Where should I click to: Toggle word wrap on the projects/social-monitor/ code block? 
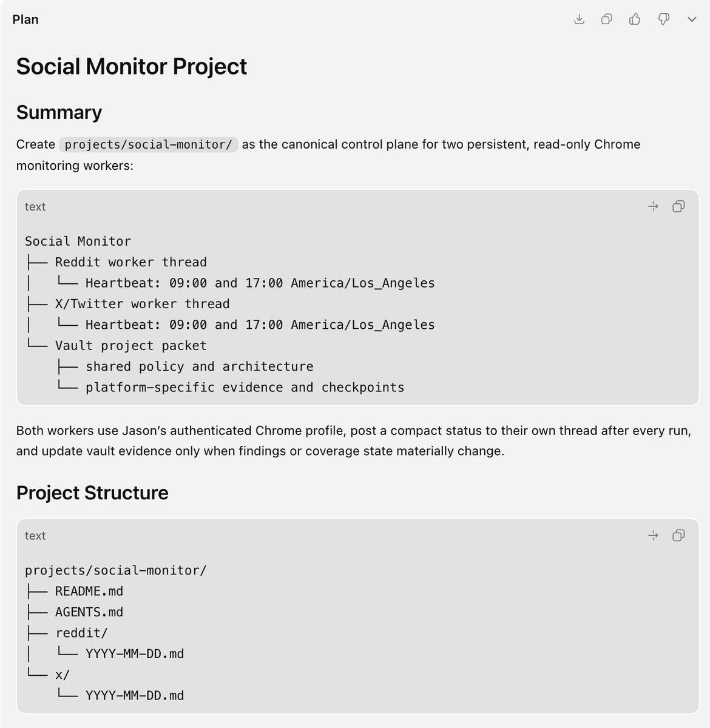(x=653, y=536)
